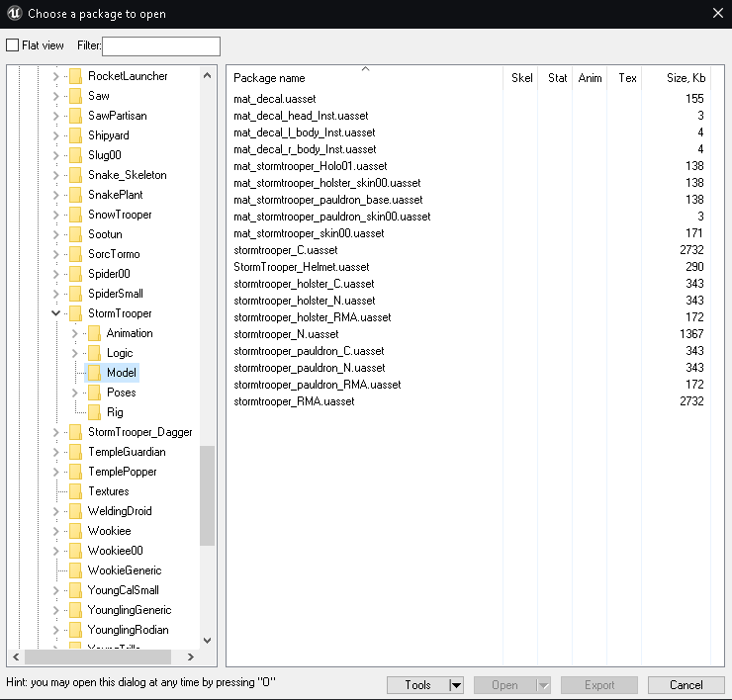
Task: Select WookieGeneric folder in tree
Action: click(x=125, y=570)
